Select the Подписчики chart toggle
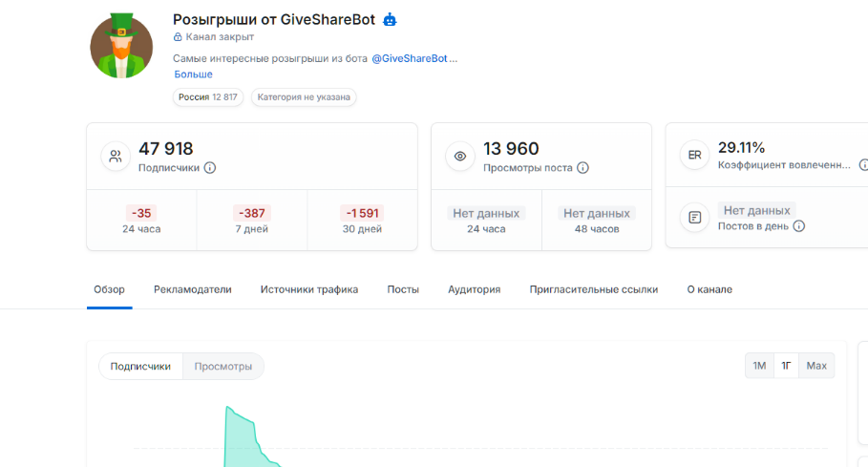This screenshot has width=868, height=467. [140, 367]
